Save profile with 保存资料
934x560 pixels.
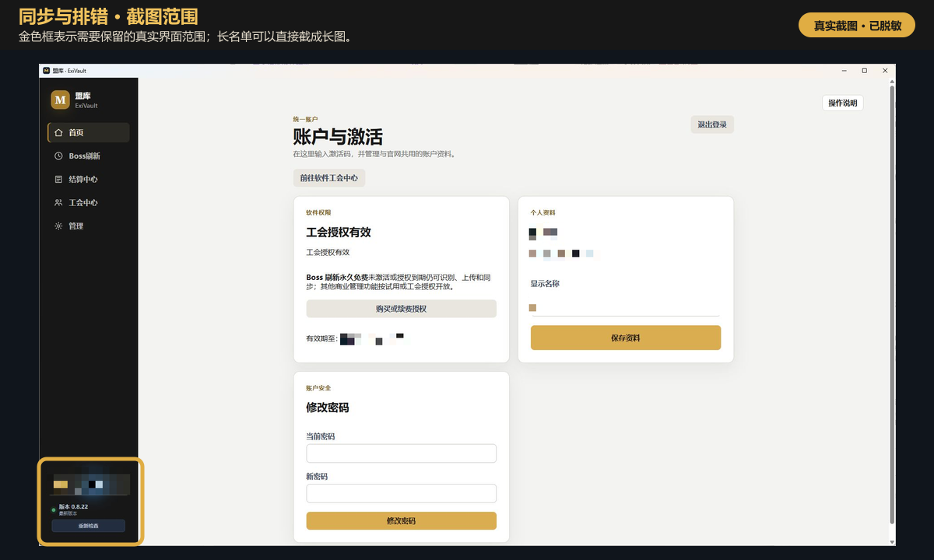(626, 338)
